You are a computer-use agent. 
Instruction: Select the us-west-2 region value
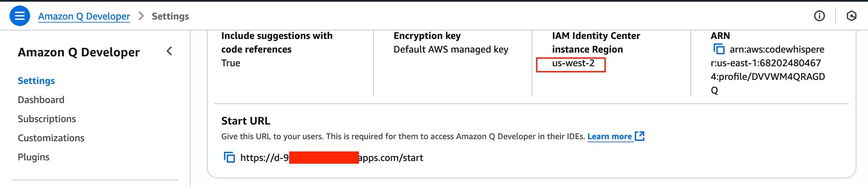pos(573,63)
